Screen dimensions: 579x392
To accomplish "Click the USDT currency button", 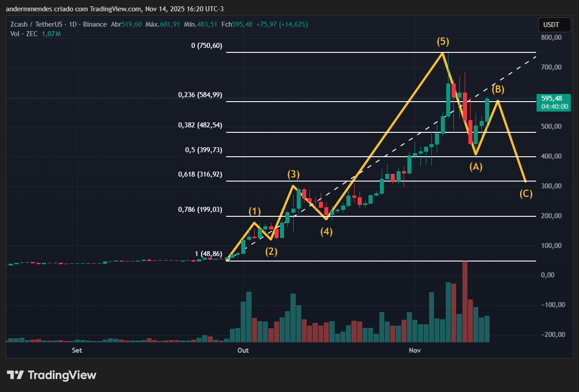I will pyautogui.click(x=554, y=25).
